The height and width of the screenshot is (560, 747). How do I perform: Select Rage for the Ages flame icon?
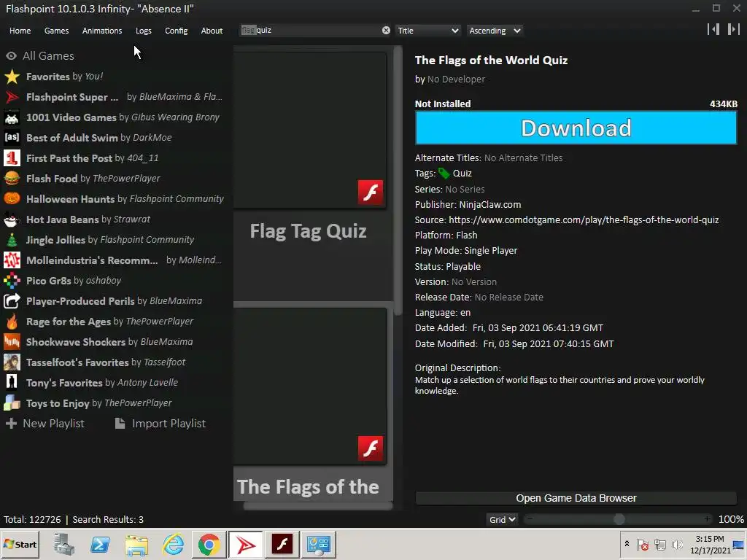[x=12, y=322]
